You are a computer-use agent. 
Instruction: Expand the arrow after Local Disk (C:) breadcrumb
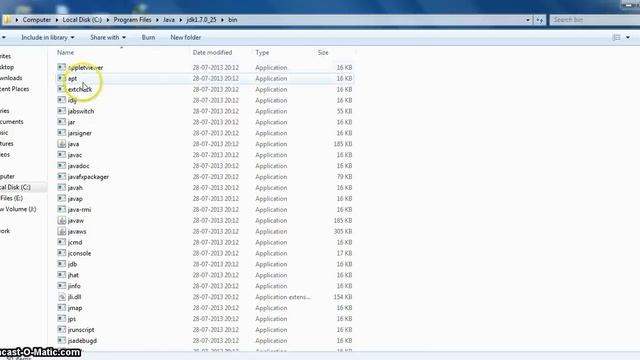coord(108,20)
